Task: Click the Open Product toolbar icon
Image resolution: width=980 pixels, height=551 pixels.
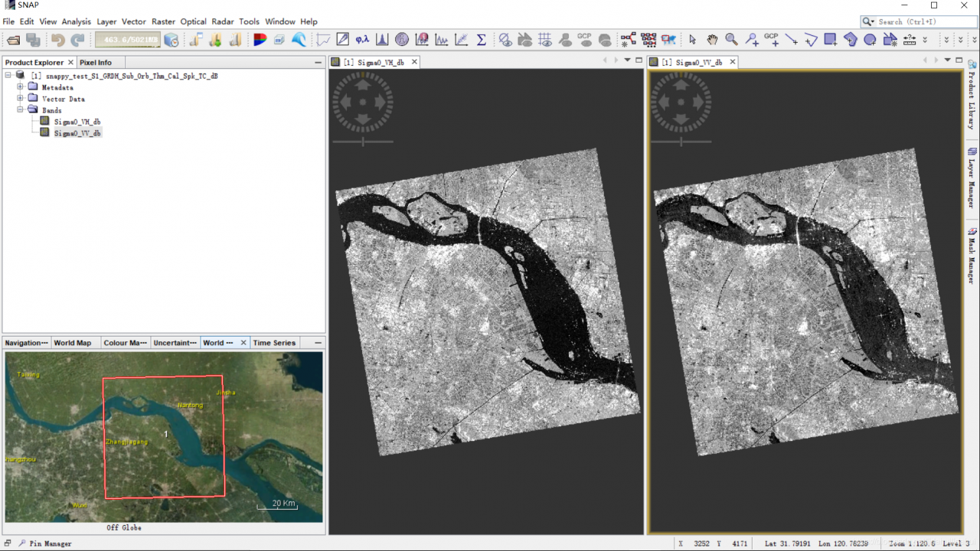Action: point(13,40)
